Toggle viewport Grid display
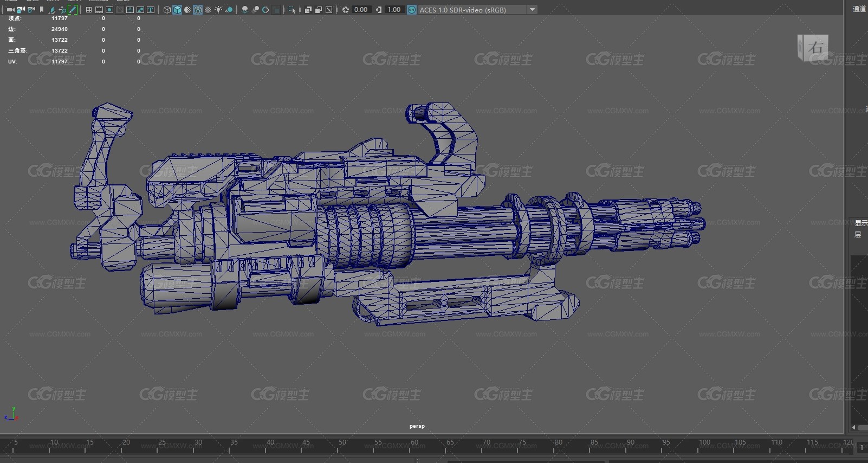The image size is (868, 463). (89, 10)
